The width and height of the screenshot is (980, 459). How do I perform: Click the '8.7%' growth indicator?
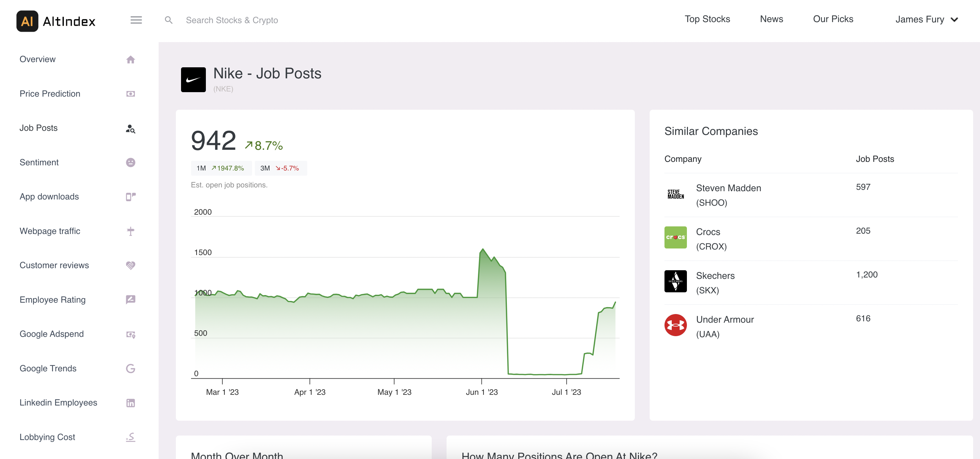click(x=264, y=145)
